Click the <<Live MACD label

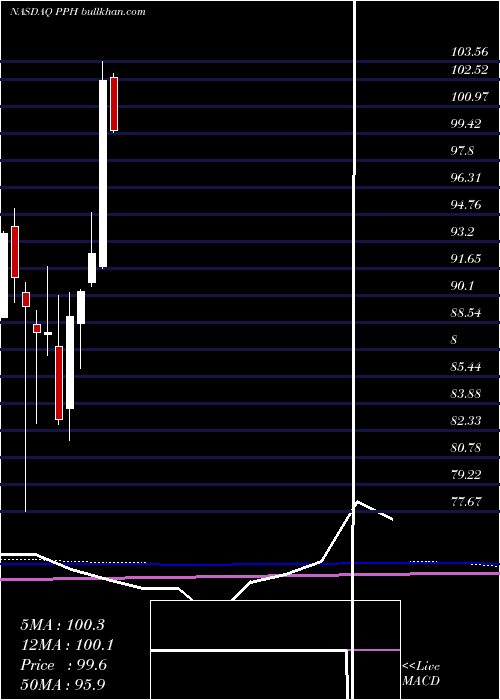click(421, 673)
